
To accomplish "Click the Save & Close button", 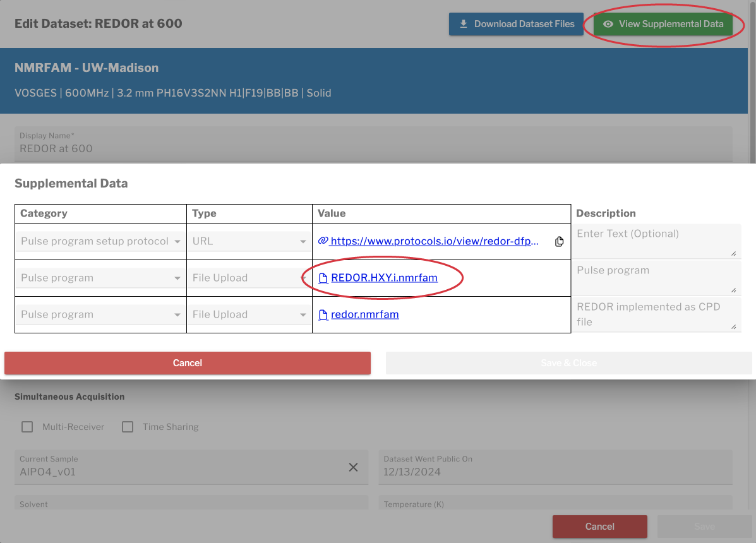I will coord(568,363).
